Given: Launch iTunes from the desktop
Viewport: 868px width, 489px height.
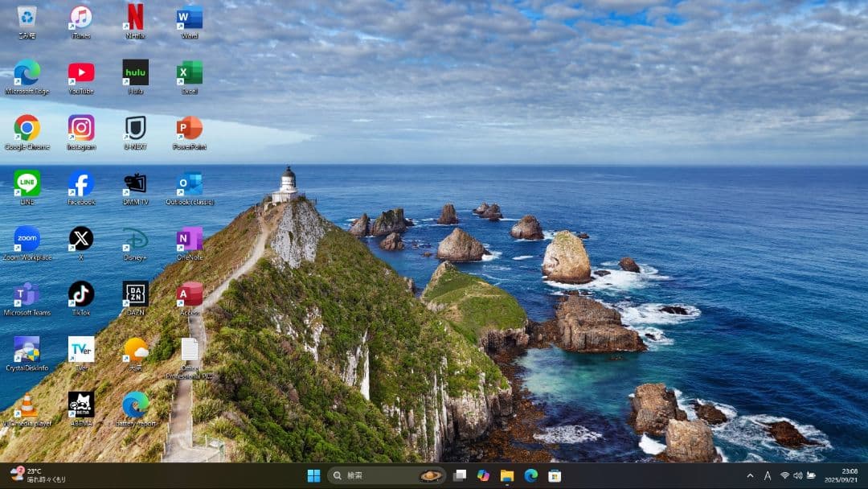Looking at the screenshot, I should (80, 18).
